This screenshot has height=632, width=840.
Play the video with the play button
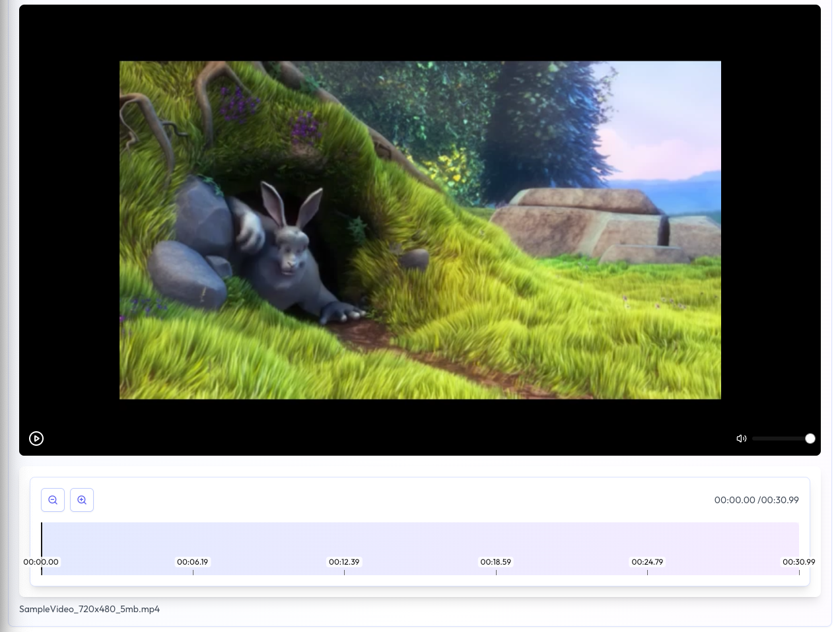tap(36, 439)
